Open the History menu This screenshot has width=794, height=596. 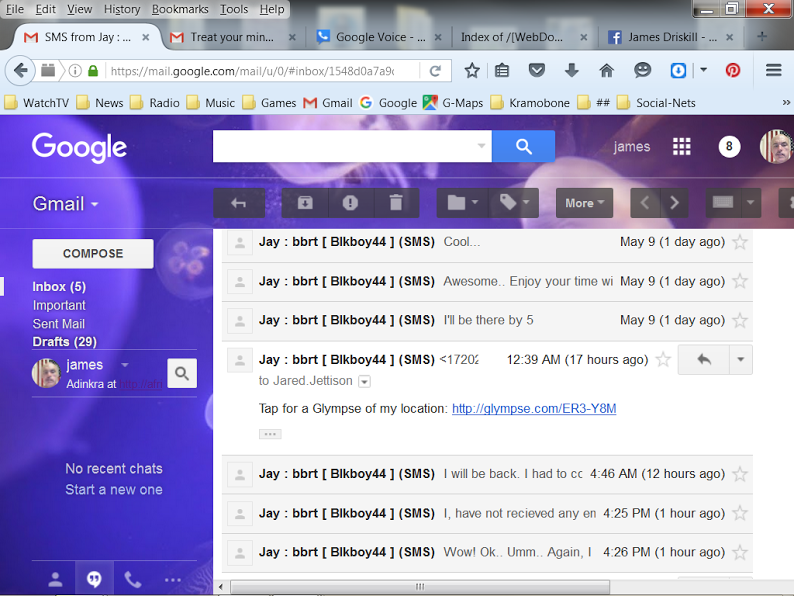[122, 9]
